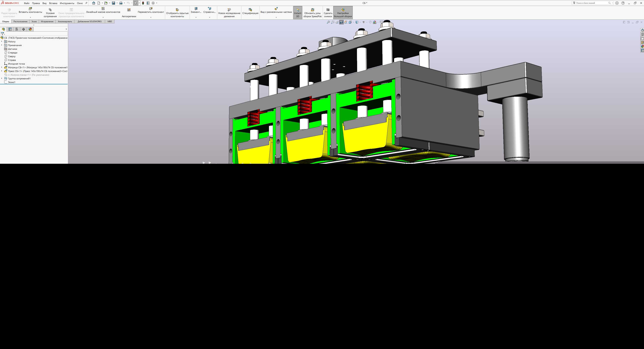The height and width of the screenshot is (349, 644).
Task: Select Эскиз1 in feature tree
Action: tap(11, 82)
